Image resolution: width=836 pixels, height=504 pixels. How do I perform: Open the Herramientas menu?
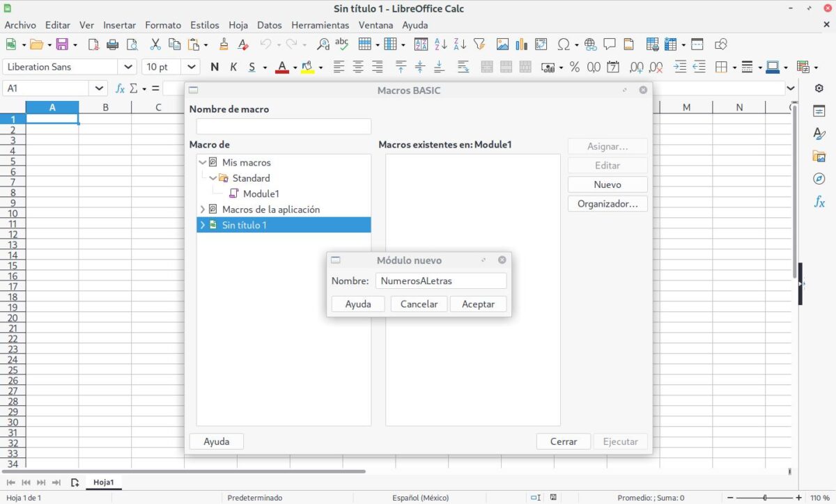pyautogui.click(x=320, y=25)
